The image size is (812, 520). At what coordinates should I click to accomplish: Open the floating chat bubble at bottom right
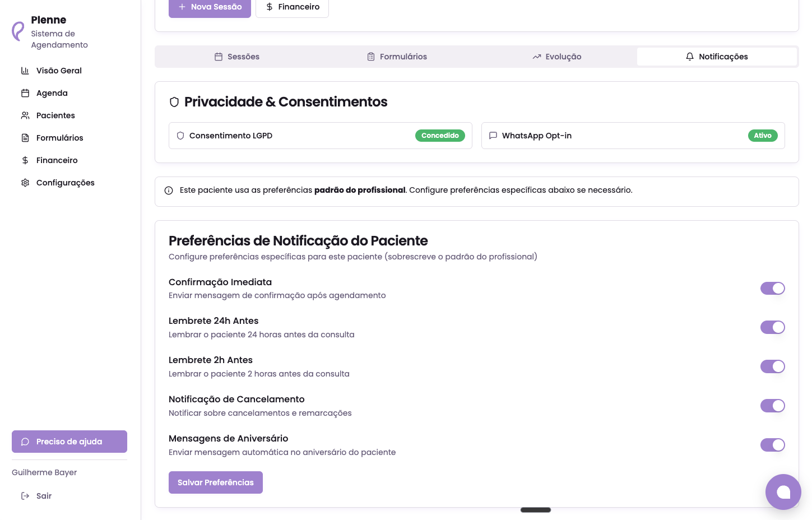tap(783, 492)
